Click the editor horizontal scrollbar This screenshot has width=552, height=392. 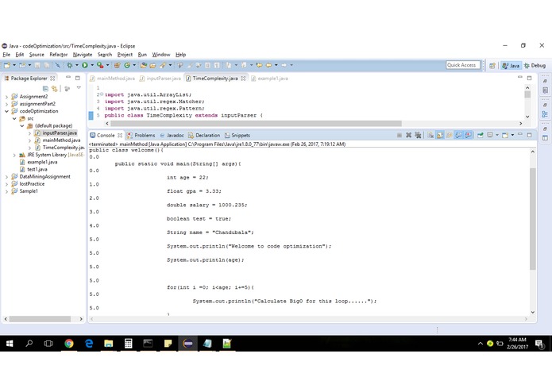[x=256, y=124]
